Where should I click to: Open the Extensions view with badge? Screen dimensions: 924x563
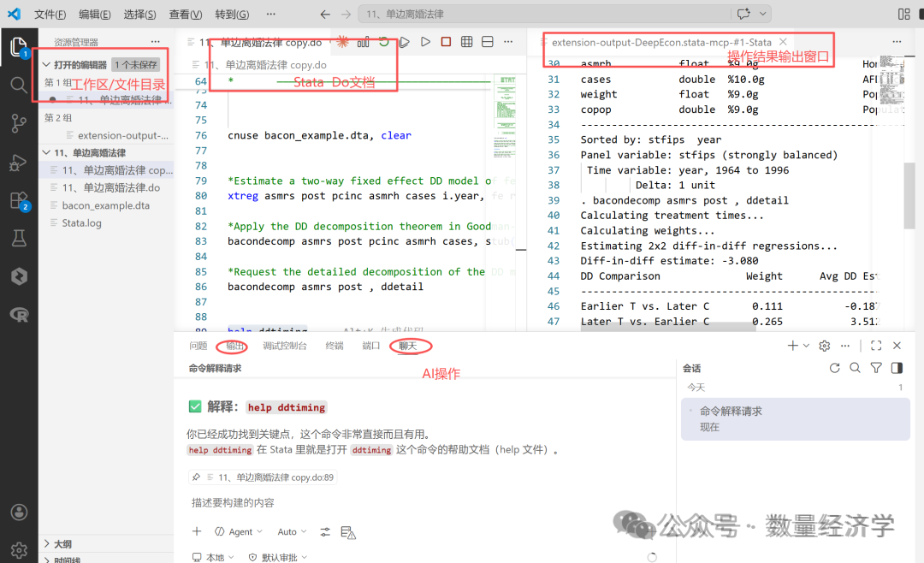19,201
